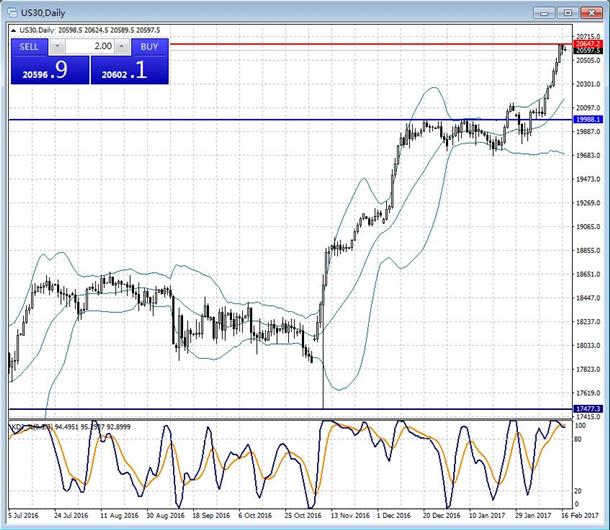Click the current price label 20597.5
This screenshot has height=530, width=610.
coord(588,51)
